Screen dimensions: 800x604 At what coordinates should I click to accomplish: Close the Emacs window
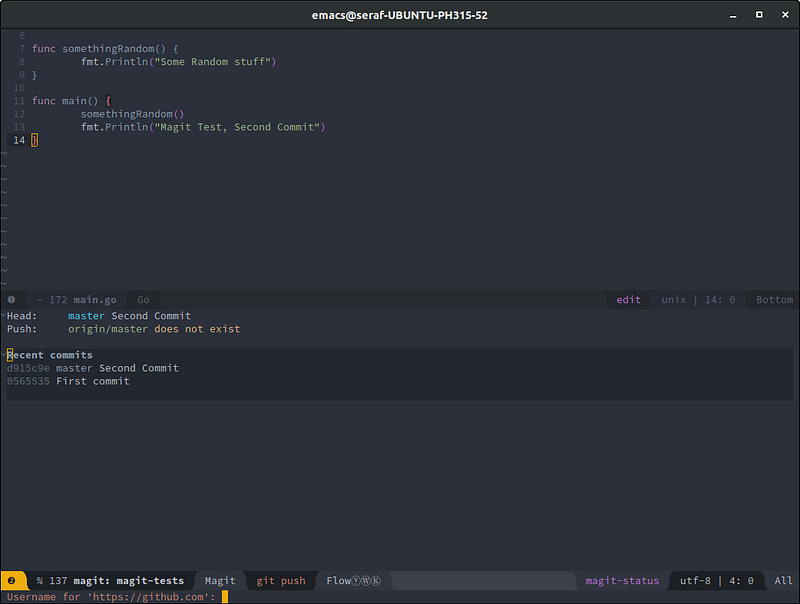[x=783, y=15]
